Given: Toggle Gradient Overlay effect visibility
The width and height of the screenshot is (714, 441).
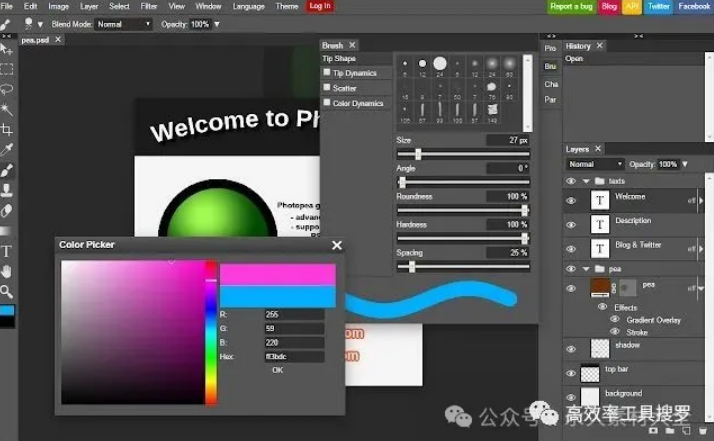Looking at the screenshot, I should pos(615,319).
